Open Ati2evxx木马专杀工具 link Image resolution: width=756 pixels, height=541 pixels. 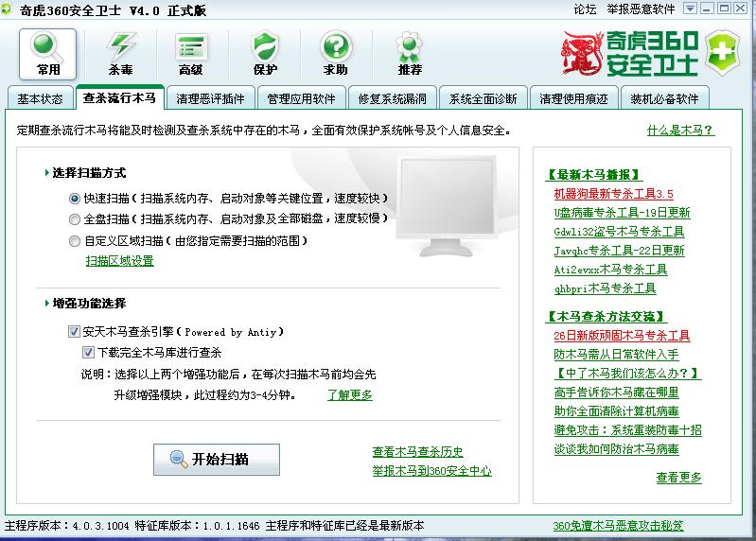coord(610,270)
